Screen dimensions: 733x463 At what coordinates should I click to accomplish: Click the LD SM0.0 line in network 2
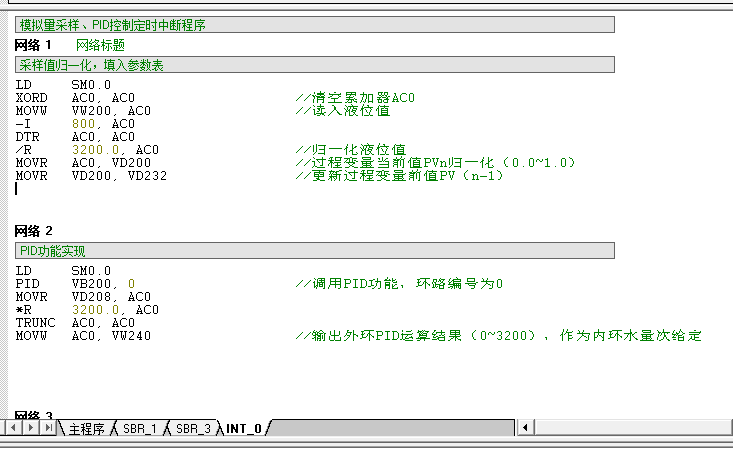coord(63,271)
